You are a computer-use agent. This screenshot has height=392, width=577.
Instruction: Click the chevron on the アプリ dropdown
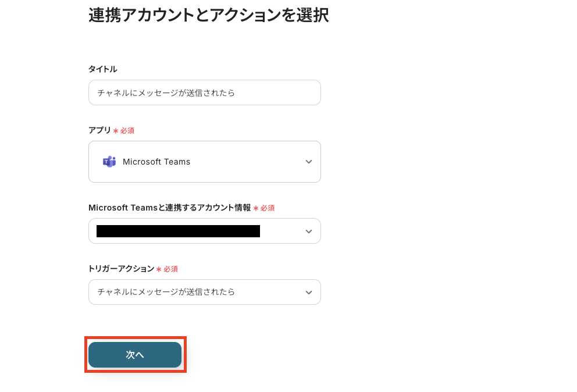(309, 162)
